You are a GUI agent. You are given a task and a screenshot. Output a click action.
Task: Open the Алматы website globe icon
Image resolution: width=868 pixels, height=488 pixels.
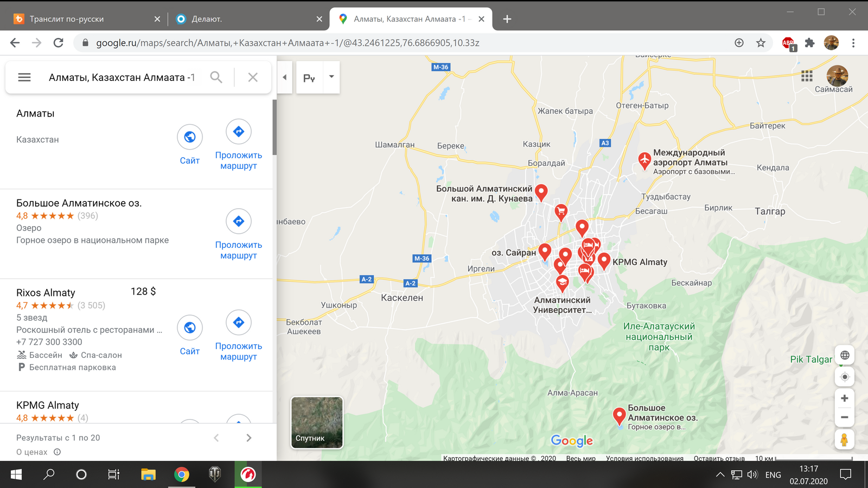tap(190, 137)
